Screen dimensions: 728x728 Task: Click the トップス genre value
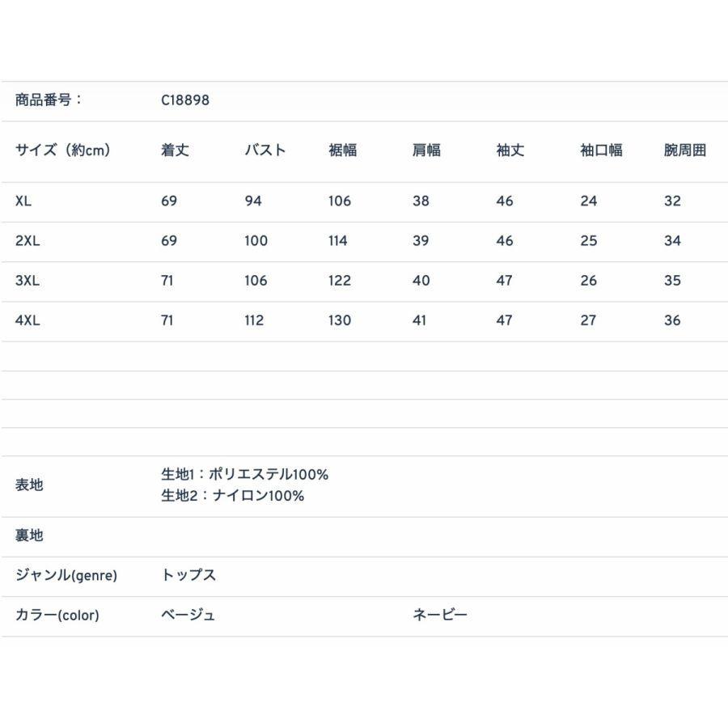[x=188, y=575]
